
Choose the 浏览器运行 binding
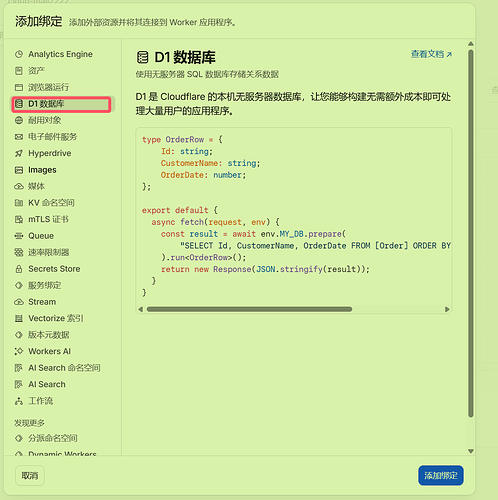tap(63, 87)
